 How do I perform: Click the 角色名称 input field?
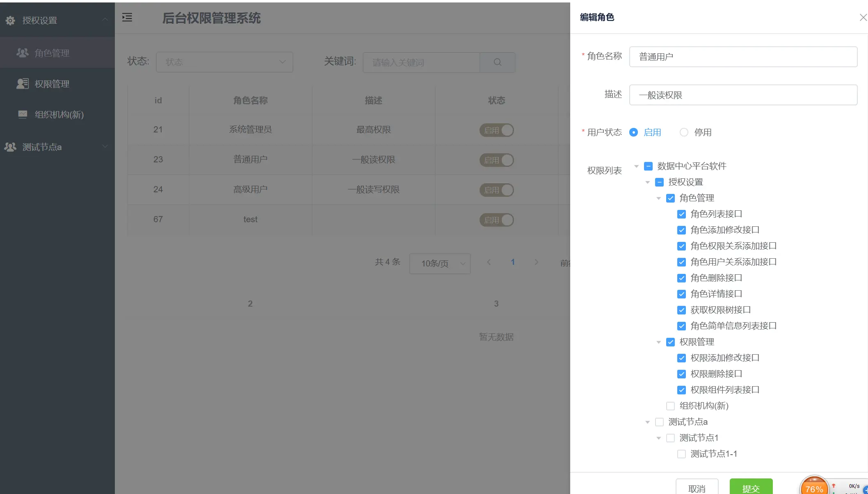pyautogui.click(x=743, y=57)
